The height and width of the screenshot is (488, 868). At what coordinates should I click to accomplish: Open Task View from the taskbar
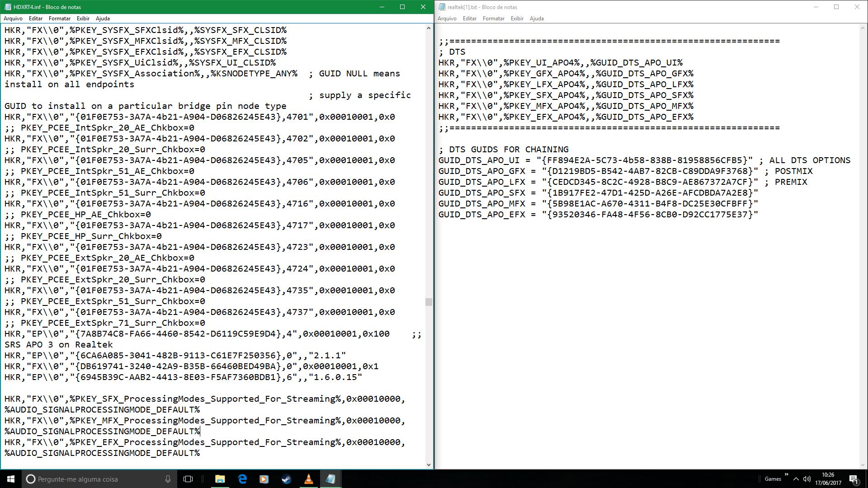189,479
